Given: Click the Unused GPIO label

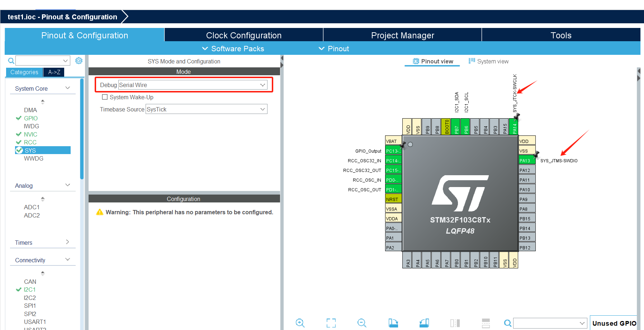Looking at the screenshot, I should [614, 323].
